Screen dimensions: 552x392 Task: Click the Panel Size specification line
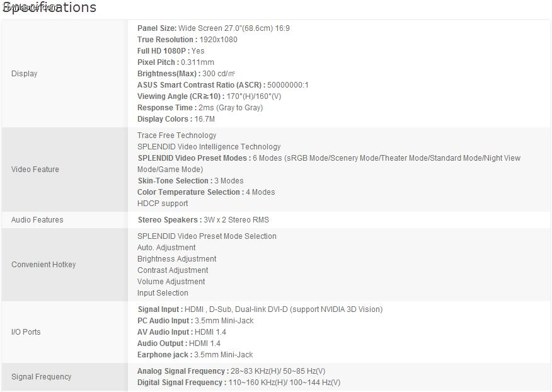214,28
